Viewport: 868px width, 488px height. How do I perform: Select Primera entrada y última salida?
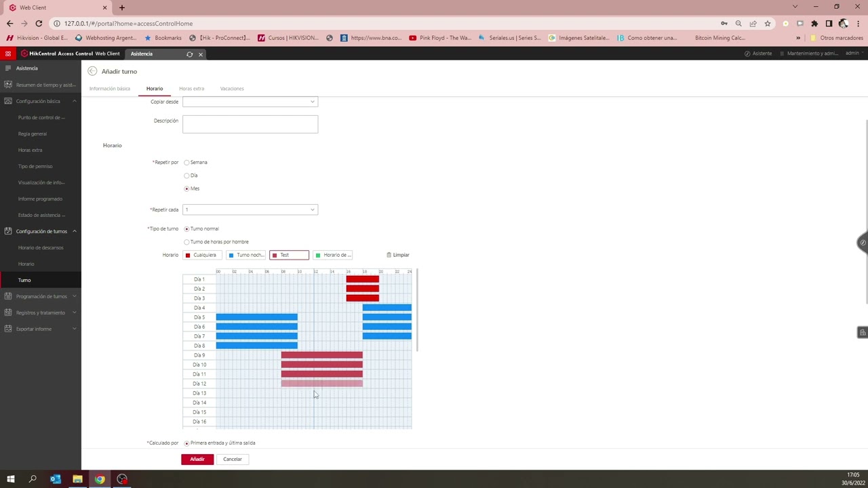pyautogui.click(x=186, y=443)
